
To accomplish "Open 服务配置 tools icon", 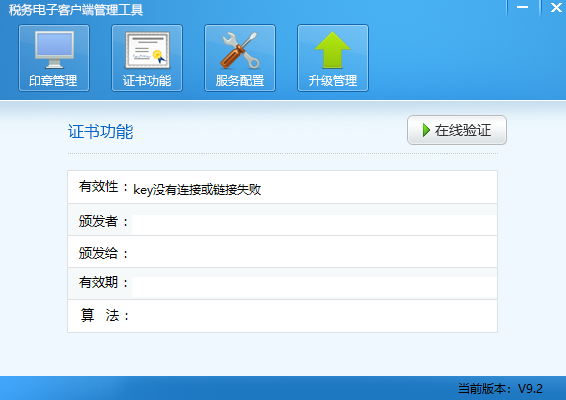I will [x=240, y=50].
